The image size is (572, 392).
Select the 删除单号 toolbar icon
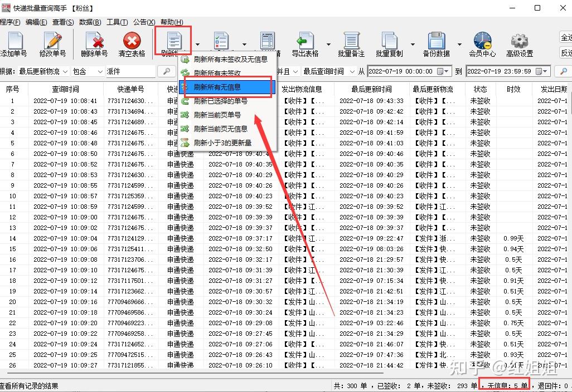click(x=94, y=42)
